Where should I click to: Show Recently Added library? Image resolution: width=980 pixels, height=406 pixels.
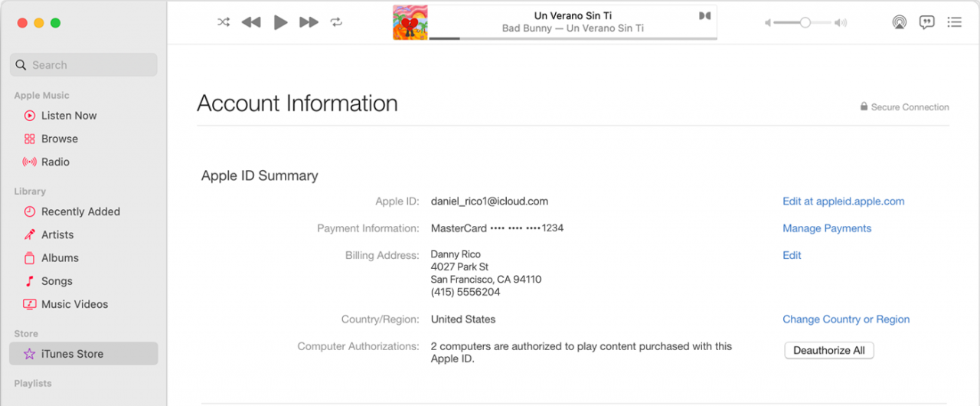point(80,211)
